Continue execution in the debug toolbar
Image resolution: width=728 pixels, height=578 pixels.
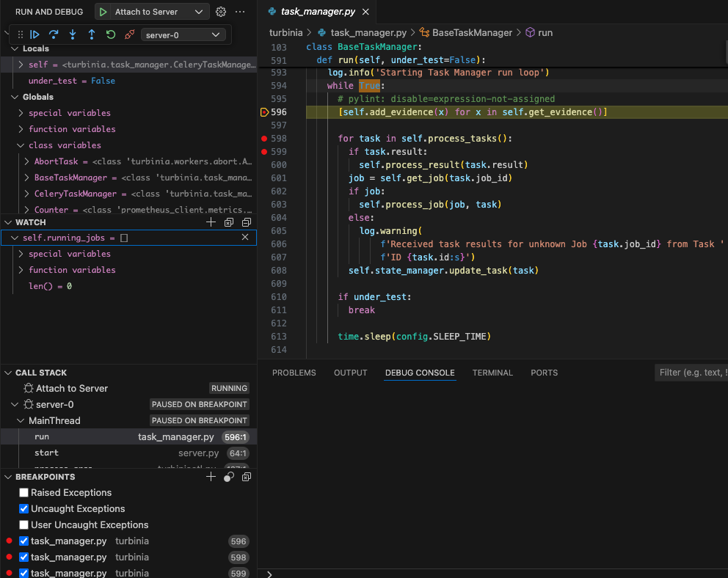(34, 34)
